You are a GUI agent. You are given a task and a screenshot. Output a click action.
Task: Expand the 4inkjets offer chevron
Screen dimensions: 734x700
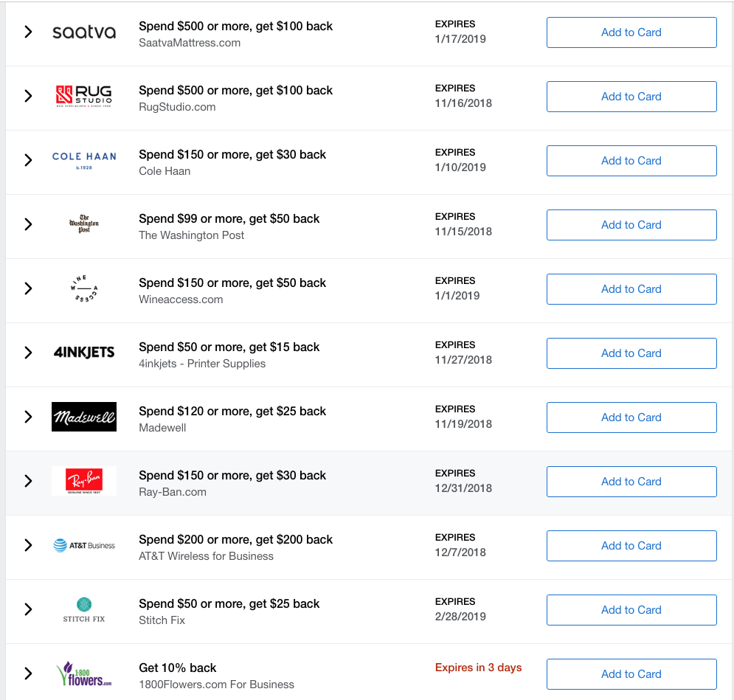pos(28,353)
